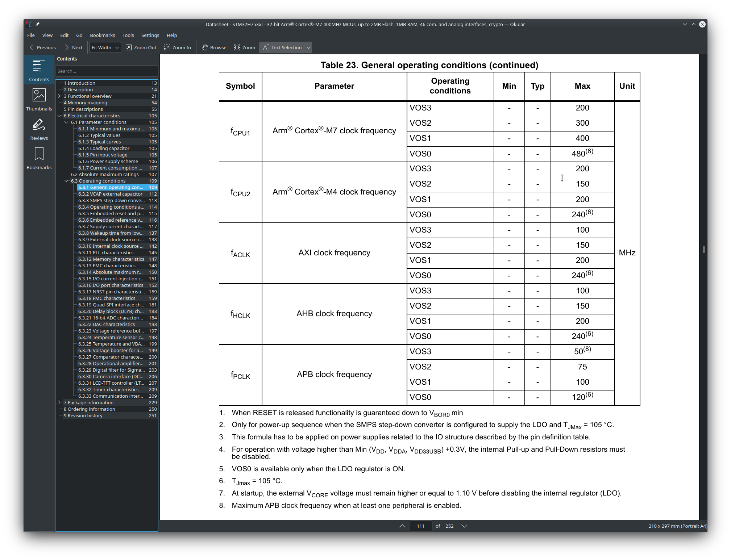Select 9 Revision history entry
Viewport: 731px width, 560px height.
(x=110, y=415)
